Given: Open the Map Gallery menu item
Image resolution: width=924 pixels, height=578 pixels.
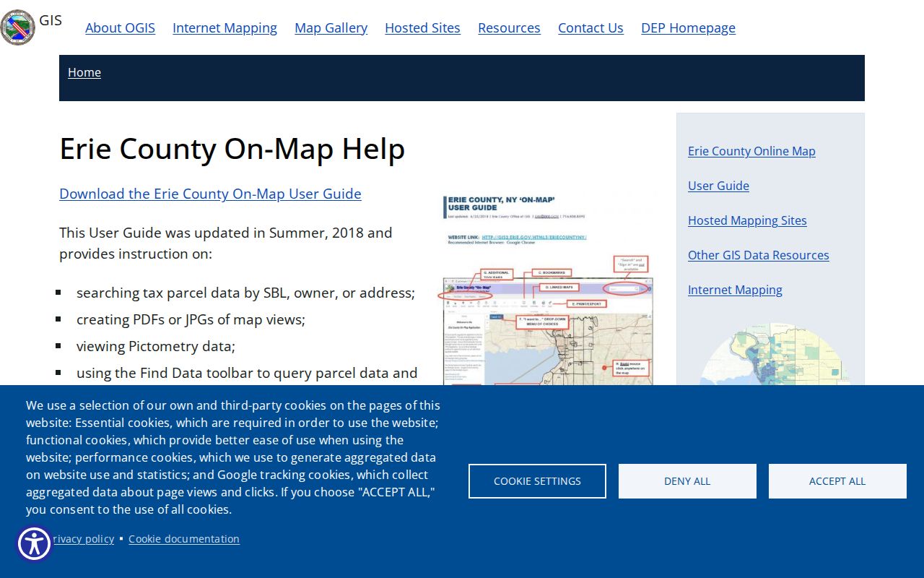Looking at the screenshot, I should [331, 27].
